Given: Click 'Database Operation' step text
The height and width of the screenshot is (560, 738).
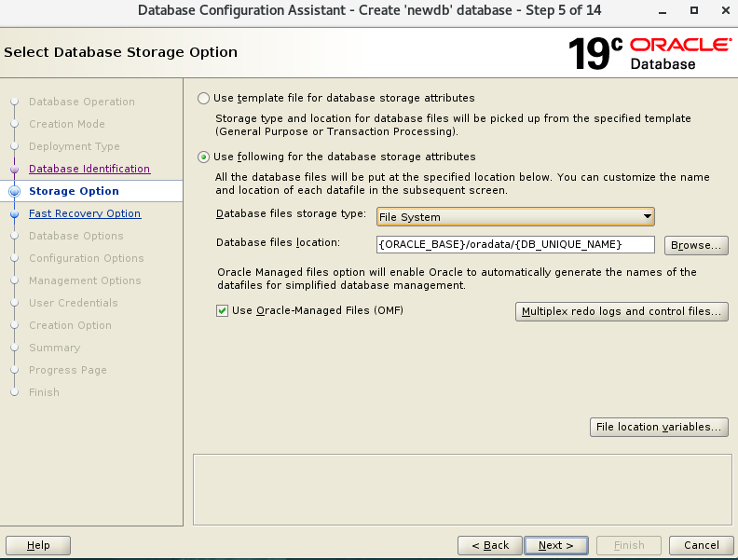Looking at the screenshot, I should click(82, 102).
